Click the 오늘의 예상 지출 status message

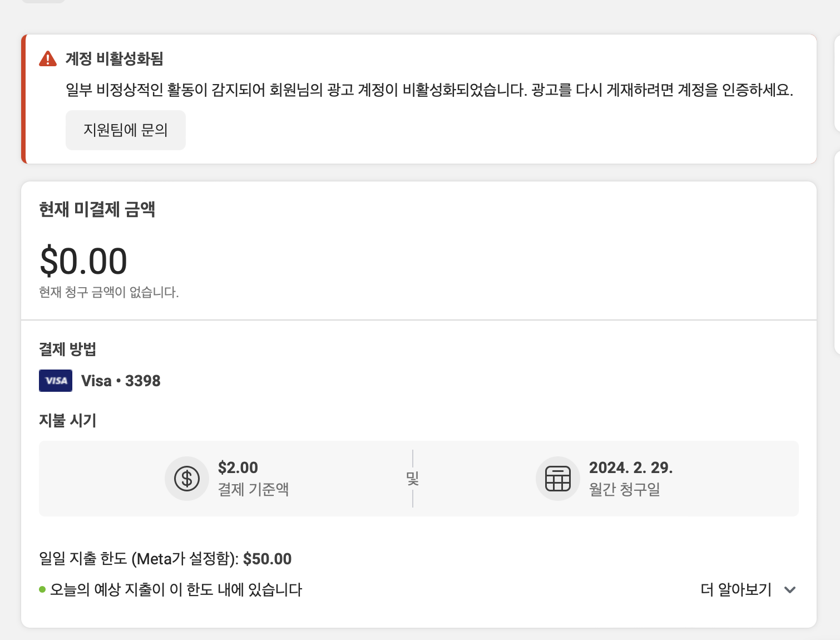pyautogui.click(x=176, y=590)
